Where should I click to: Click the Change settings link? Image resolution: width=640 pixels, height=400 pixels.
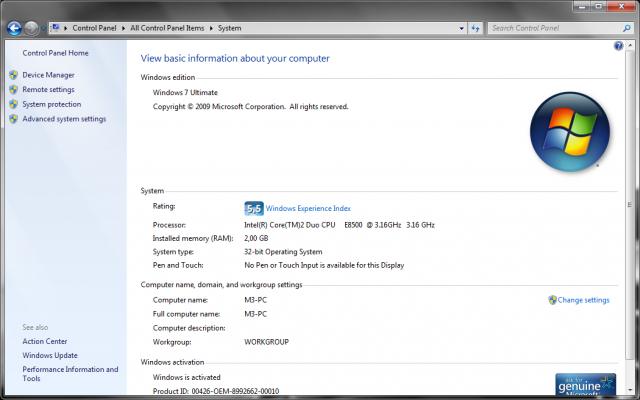583,300
